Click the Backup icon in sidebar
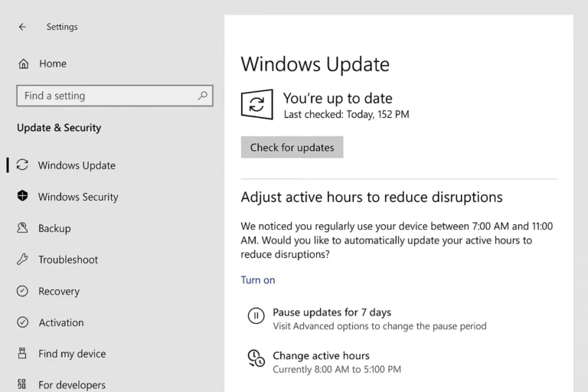This screenshot has height=392, width=588. [x=22, y=228]
